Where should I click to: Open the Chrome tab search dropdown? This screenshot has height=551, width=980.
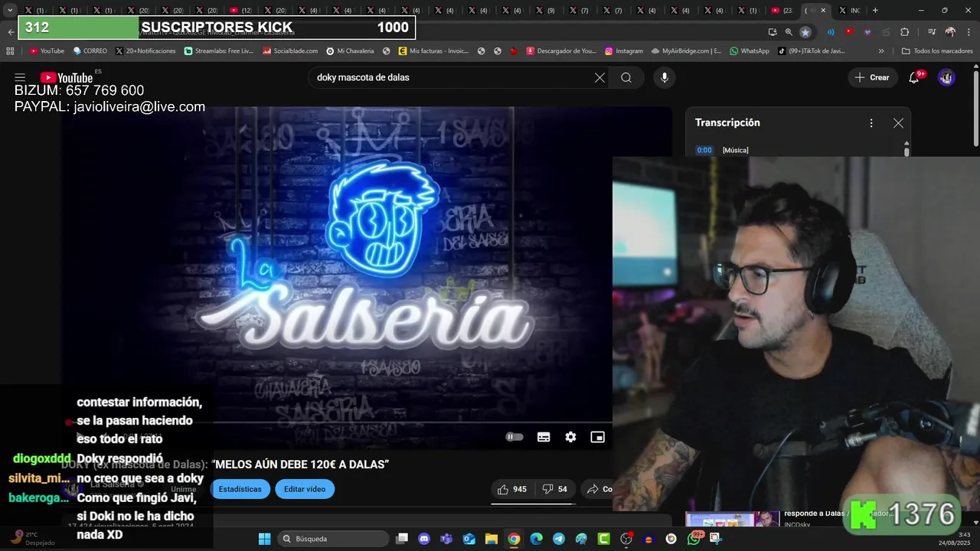[x=10, y=10]
